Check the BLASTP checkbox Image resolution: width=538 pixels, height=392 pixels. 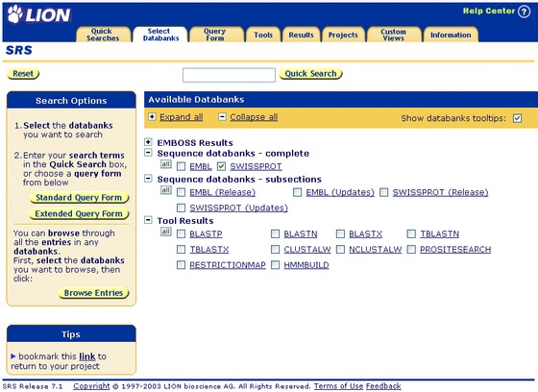click(x=181, y=234)
